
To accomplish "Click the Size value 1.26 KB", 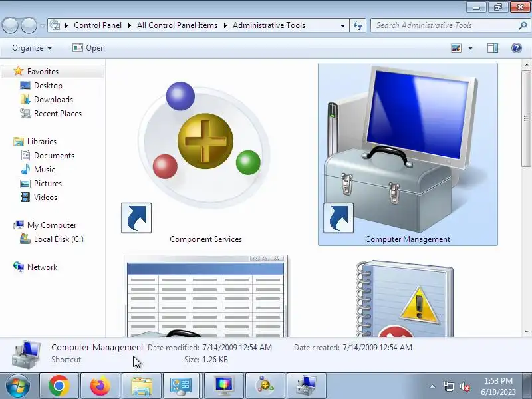I will point(215,360).
